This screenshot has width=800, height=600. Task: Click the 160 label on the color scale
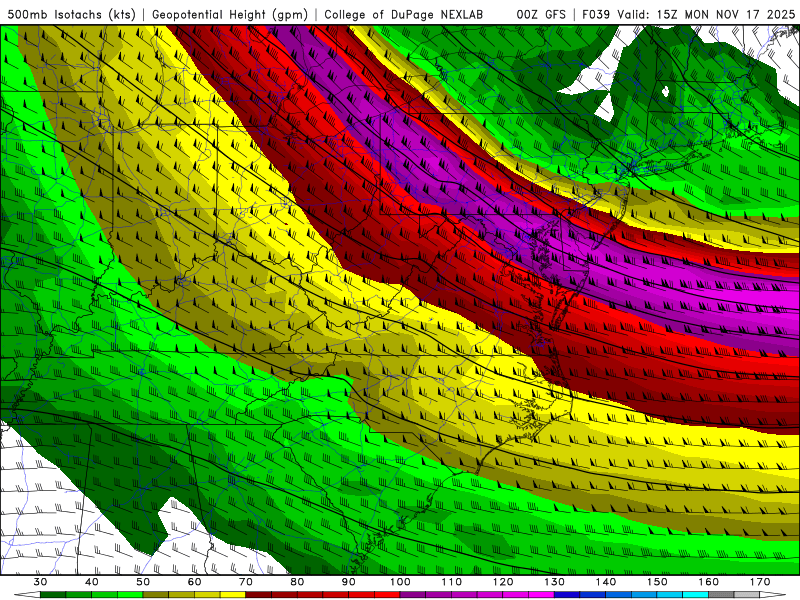(709, 582)
